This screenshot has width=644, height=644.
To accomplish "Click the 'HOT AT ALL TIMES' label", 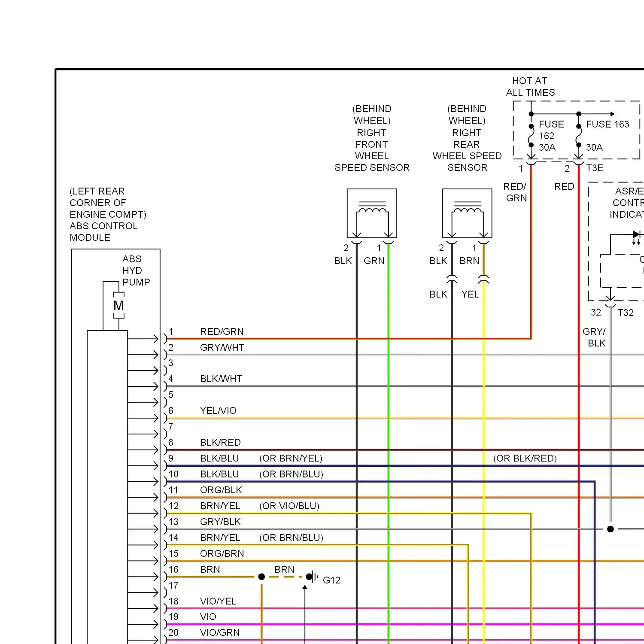I will 530,87.
